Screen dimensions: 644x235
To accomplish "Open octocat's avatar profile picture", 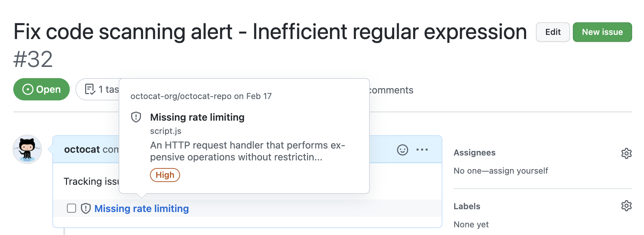I will click(27, 149).
